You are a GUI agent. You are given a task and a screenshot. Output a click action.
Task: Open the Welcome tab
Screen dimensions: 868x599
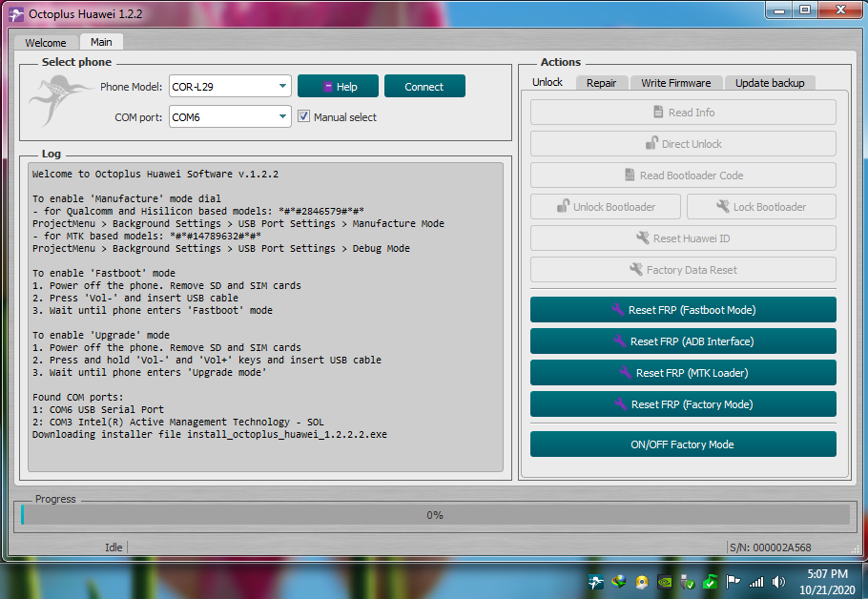46,43
